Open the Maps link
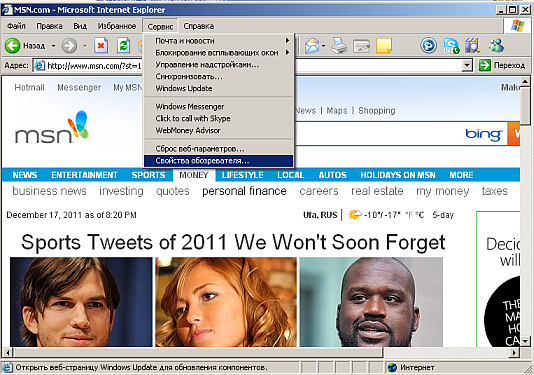The height and width of the screenshot is (375, 534). coord(337,111)
